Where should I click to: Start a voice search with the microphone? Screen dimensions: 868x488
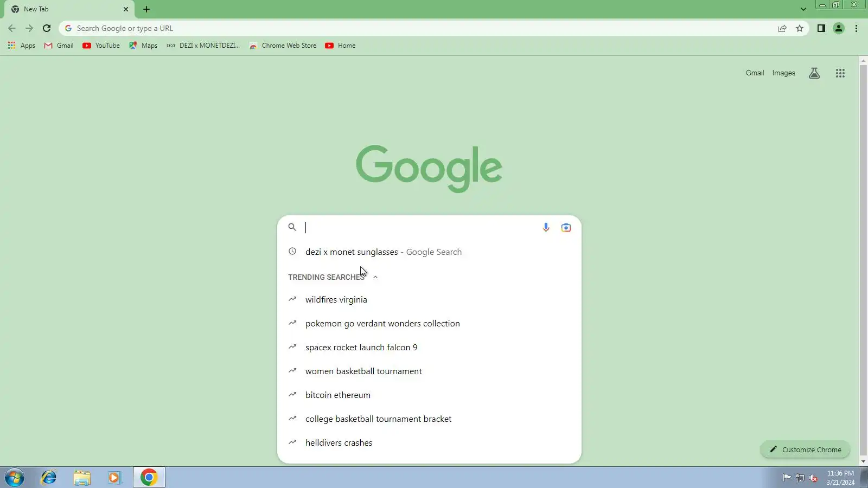click(546, 227)
